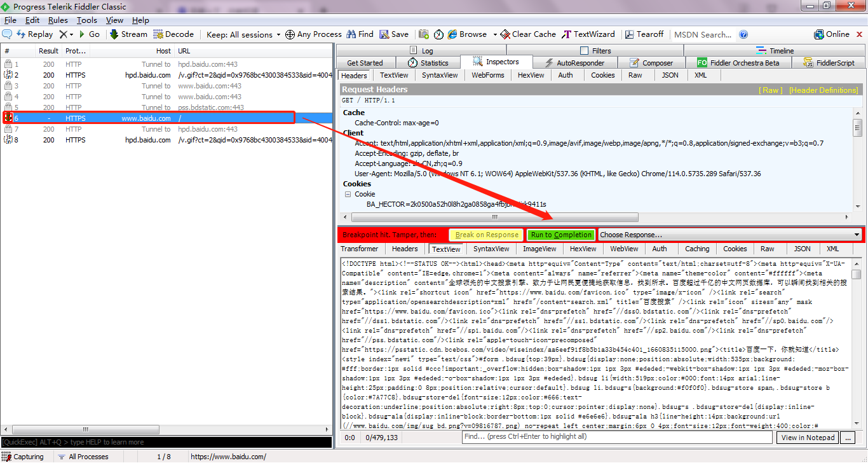This screenshot has width=868, height=463.
Task: Switch to the AutoResponder tab
Action: (579, 63)
